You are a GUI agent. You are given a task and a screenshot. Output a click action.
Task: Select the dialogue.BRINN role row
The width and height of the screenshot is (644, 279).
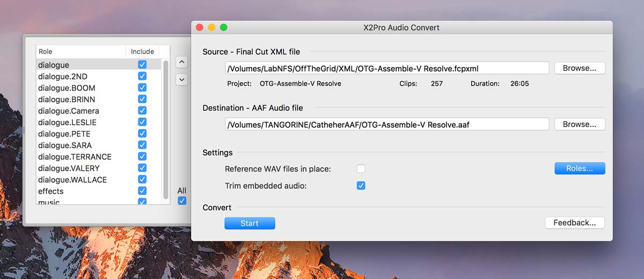pyautogui.click(x=98, y=99)
